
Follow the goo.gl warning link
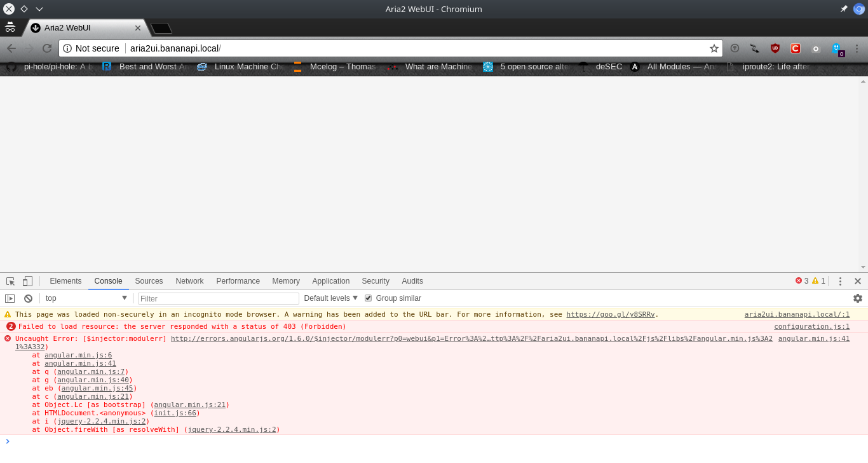click(x=610, y=314)
